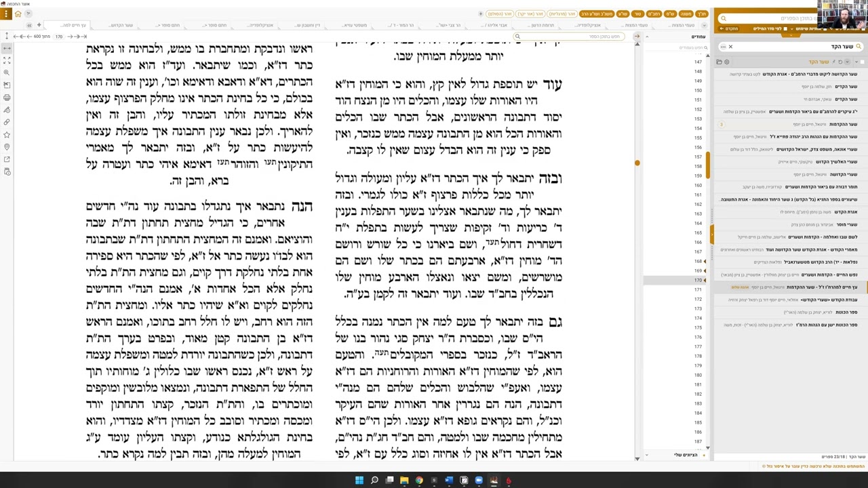Open the 'שער הקדוש' tab
868x488 pixels.
121,25
